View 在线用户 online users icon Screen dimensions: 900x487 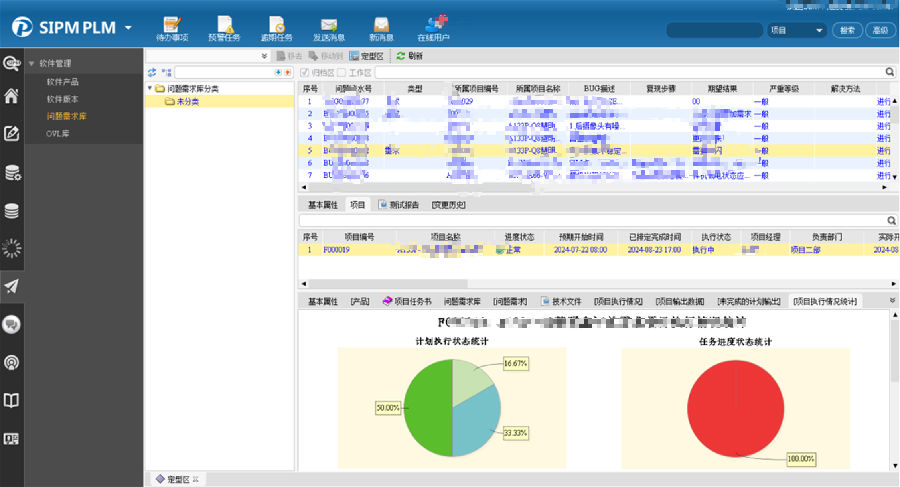tap(433, 26)
